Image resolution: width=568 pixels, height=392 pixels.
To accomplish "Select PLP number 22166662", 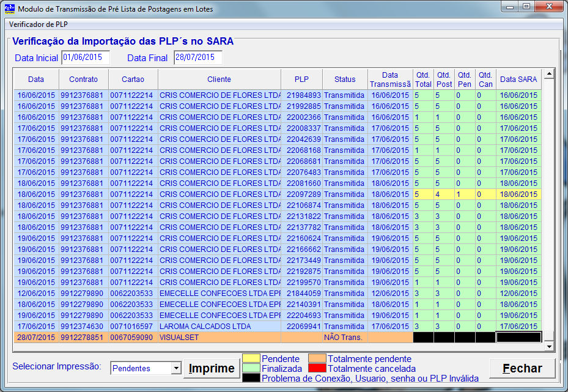I will pos(303,250).
